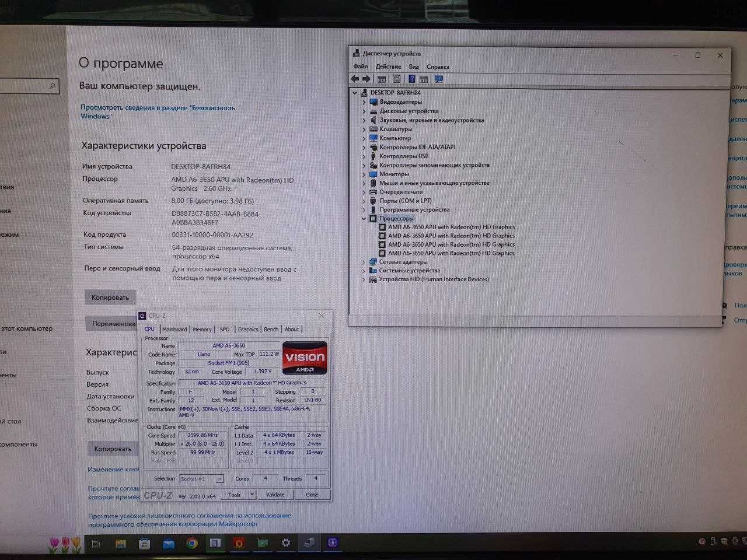The height and width of the screenshot is (560, 747).
Task: Switch to the Memory tab in CPU-Z
Action: point(202,329)
